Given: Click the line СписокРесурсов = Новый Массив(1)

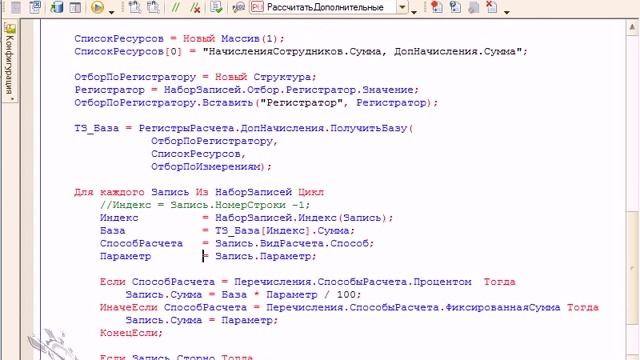Looking at the screenshot, I should pyautogui.click(x=179, y=39).
